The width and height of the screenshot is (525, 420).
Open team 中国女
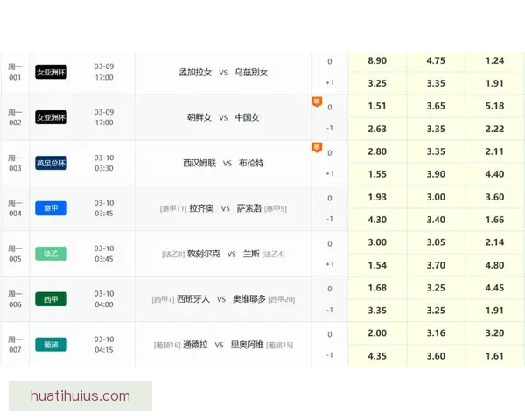tap(247, 117)
